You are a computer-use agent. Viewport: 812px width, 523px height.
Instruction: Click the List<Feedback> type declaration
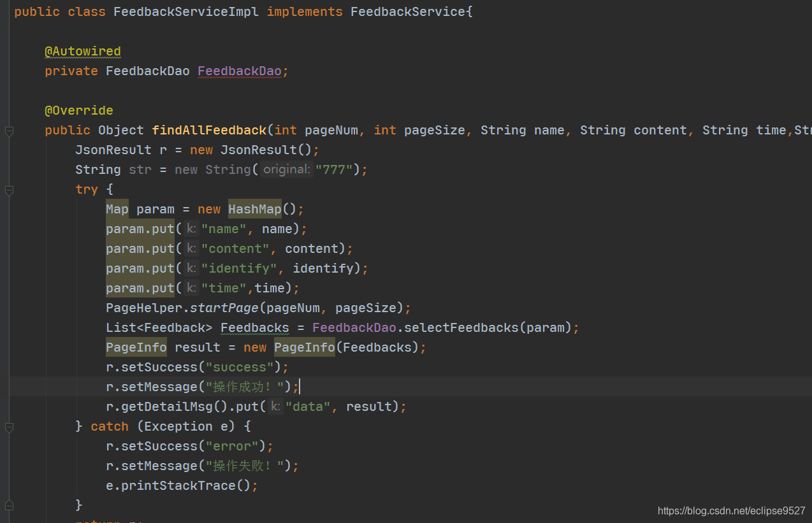pos(159,327)
